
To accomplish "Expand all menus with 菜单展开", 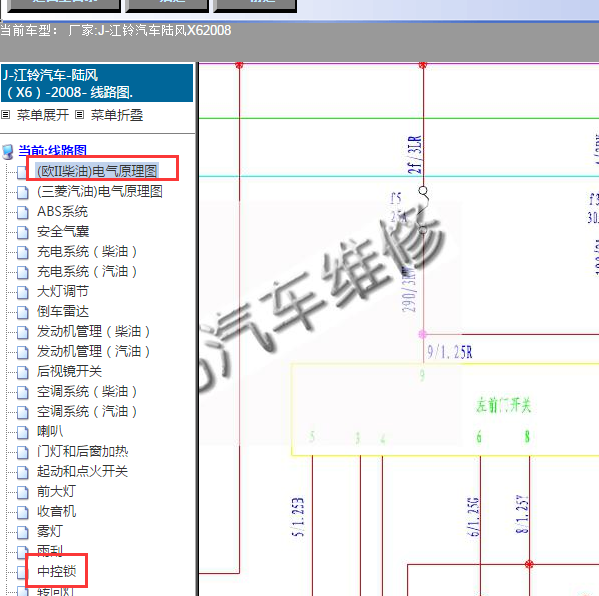I will point(42,115).
